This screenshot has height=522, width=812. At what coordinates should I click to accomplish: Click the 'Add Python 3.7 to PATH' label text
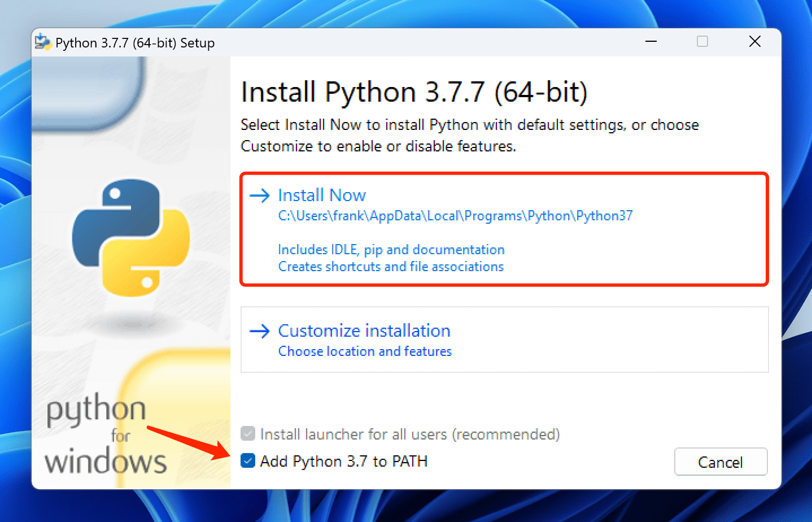click(x=343, y=462)
